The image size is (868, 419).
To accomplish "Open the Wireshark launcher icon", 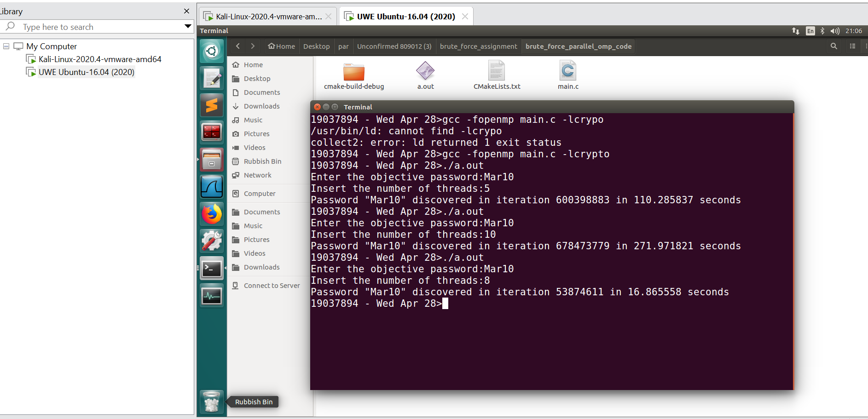I will click(x=212, y=187).
